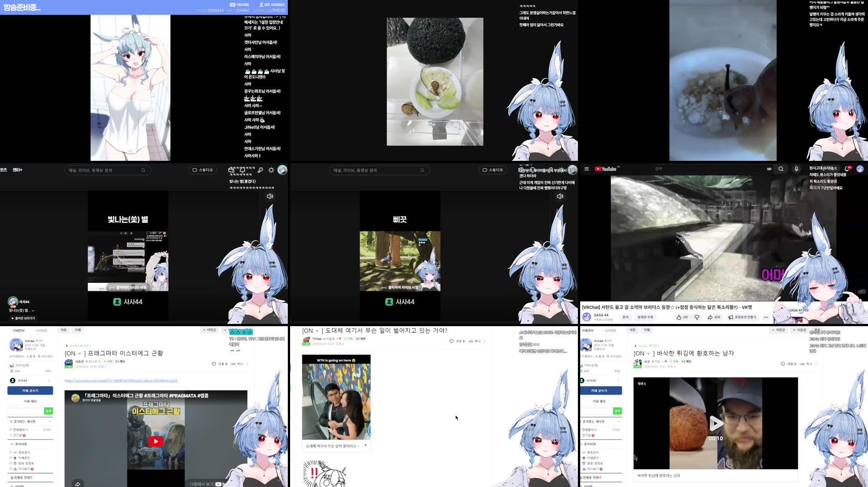
Task: Click the 카페 채팅 button in left cafe sidebar
Action: coord(30,401)
